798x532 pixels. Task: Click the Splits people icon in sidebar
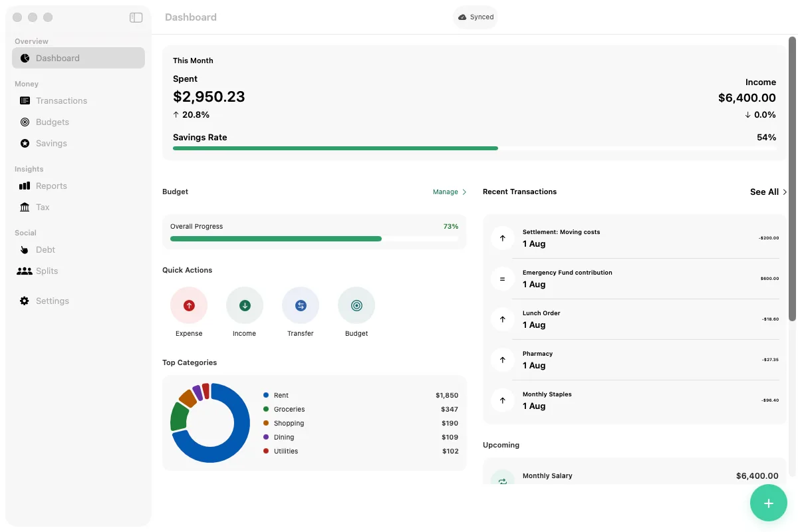[x=25, y=271]
